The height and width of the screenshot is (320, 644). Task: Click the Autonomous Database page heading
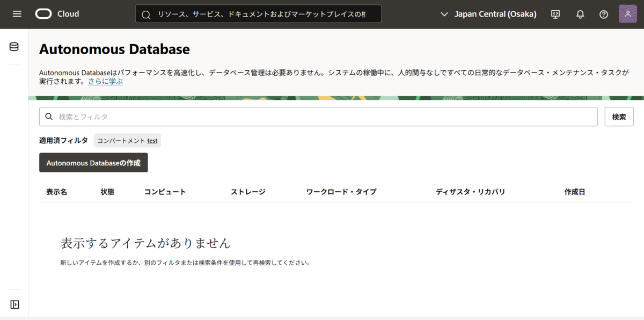pyautogui.click(x=114, y=49)
